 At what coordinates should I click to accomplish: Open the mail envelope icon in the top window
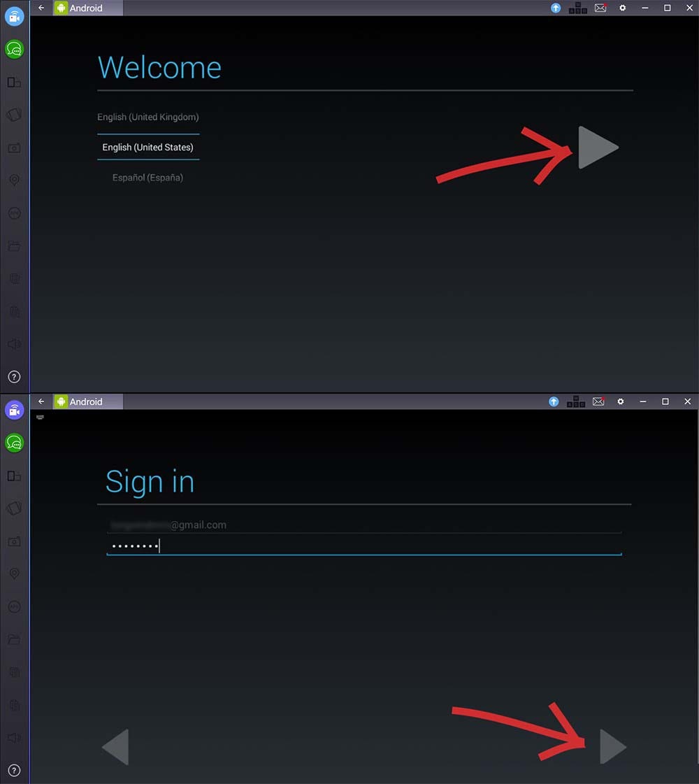pyautogui.click(x=600, y=8)
